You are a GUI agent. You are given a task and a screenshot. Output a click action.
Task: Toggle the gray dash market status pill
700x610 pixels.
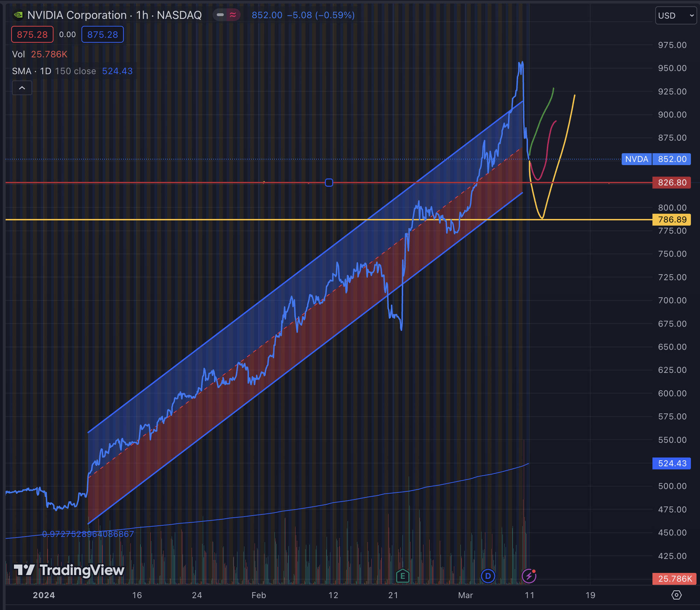(x=220, y=15)
